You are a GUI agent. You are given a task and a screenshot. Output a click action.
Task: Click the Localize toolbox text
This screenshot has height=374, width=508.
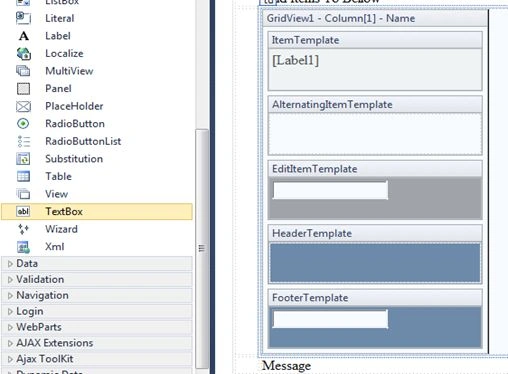[64, 53]
